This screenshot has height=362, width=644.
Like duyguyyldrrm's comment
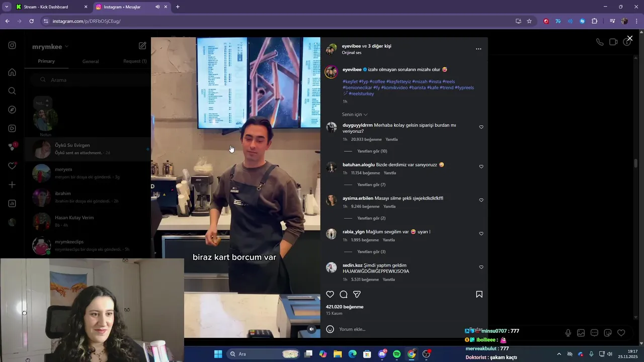(481, 127)
